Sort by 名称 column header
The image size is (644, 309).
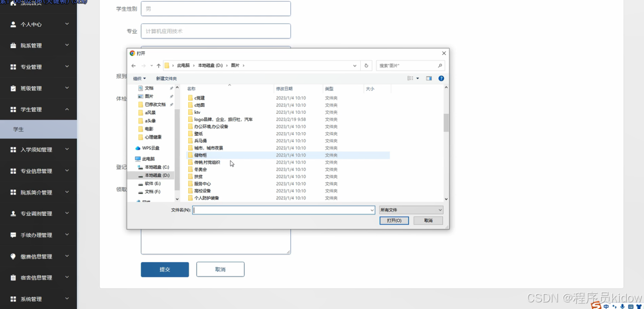tap(229, 88)
